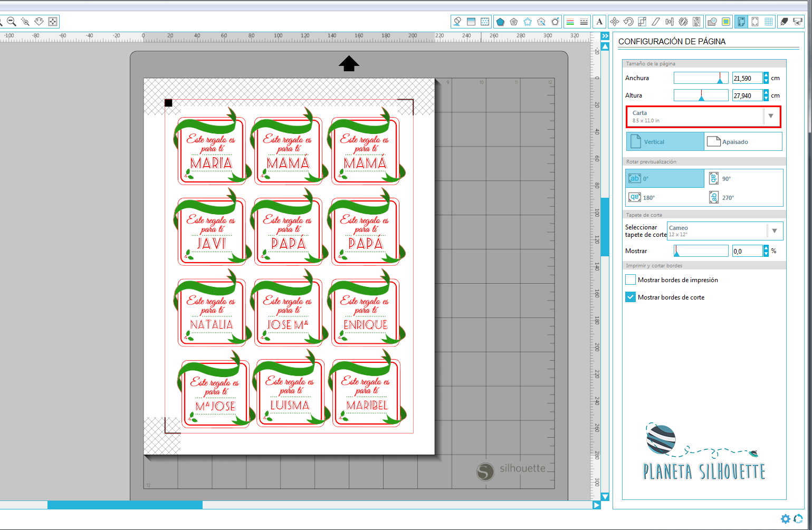
Task: Uncheck Mostrar bordes de corte
Action: click(631, 297)
